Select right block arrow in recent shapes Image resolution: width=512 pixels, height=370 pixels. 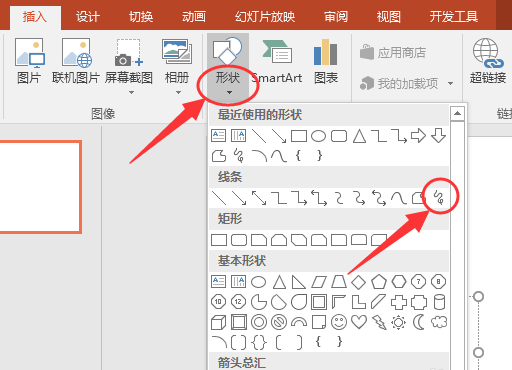(419, 136)
